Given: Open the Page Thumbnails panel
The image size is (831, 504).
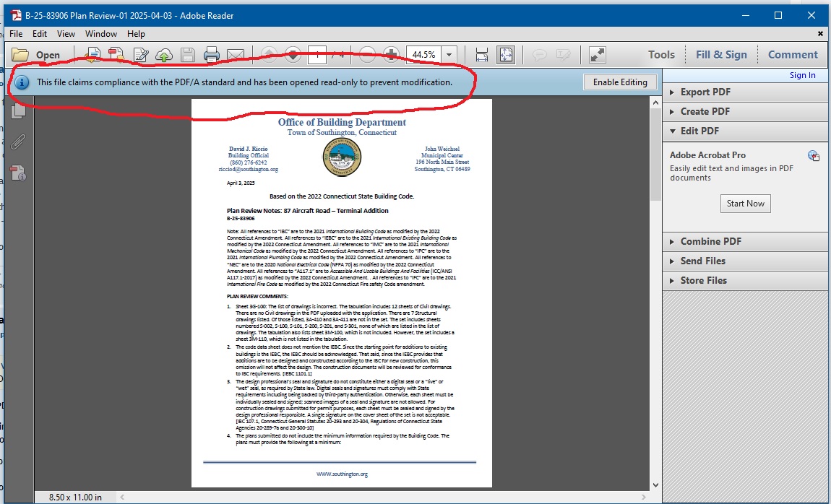Looking at the screenshot, I should (18, 110).
